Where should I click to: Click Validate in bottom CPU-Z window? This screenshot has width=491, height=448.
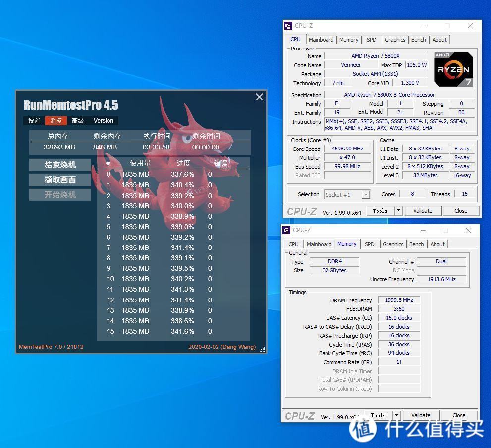coord(421,415)
